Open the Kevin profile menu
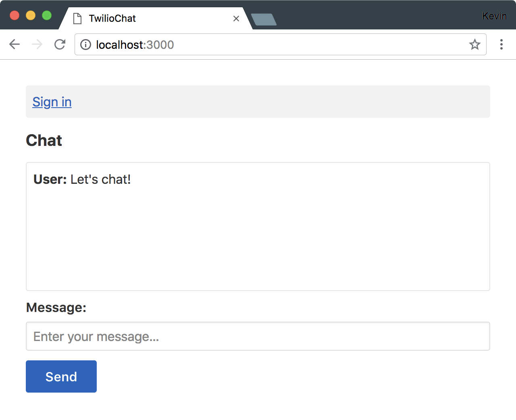The width and height of the screenshot is (516, 420). (494, 16)
